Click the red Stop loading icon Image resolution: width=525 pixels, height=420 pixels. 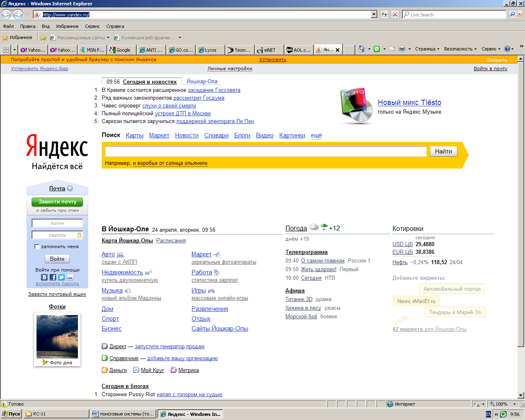point(395,14)
